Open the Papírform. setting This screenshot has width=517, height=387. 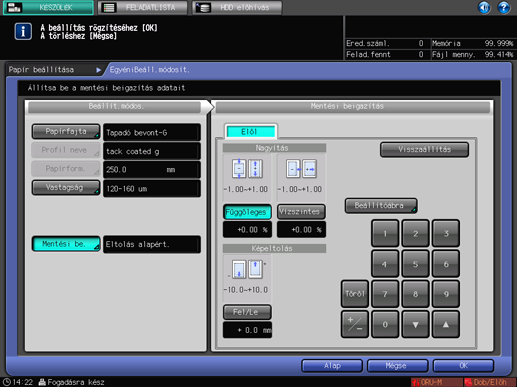[66, 169]
